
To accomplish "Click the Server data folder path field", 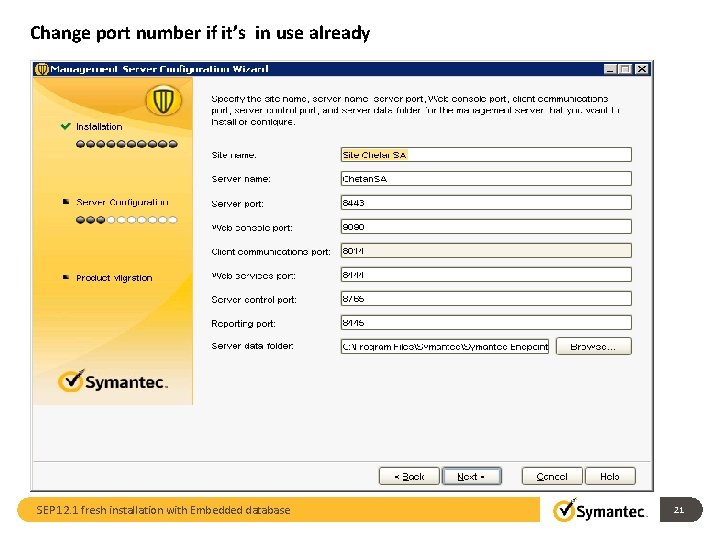I will pos(444,347).
